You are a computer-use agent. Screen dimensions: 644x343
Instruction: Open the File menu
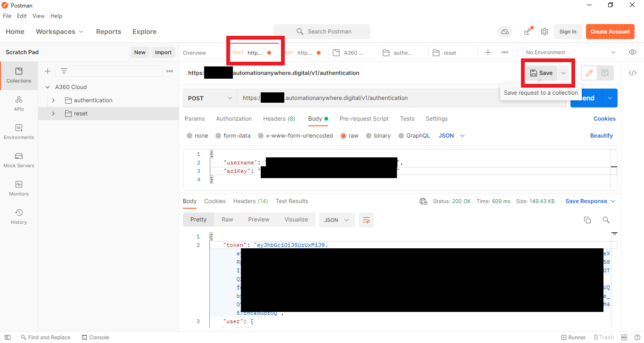[x=7, y=16]
